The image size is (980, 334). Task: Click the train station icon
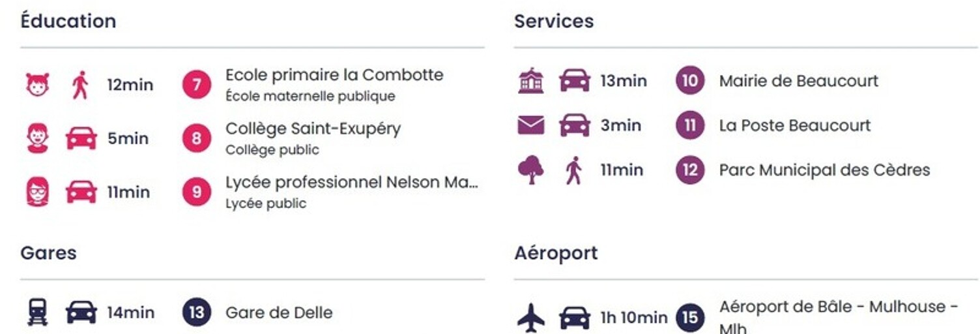click(37, 312)
